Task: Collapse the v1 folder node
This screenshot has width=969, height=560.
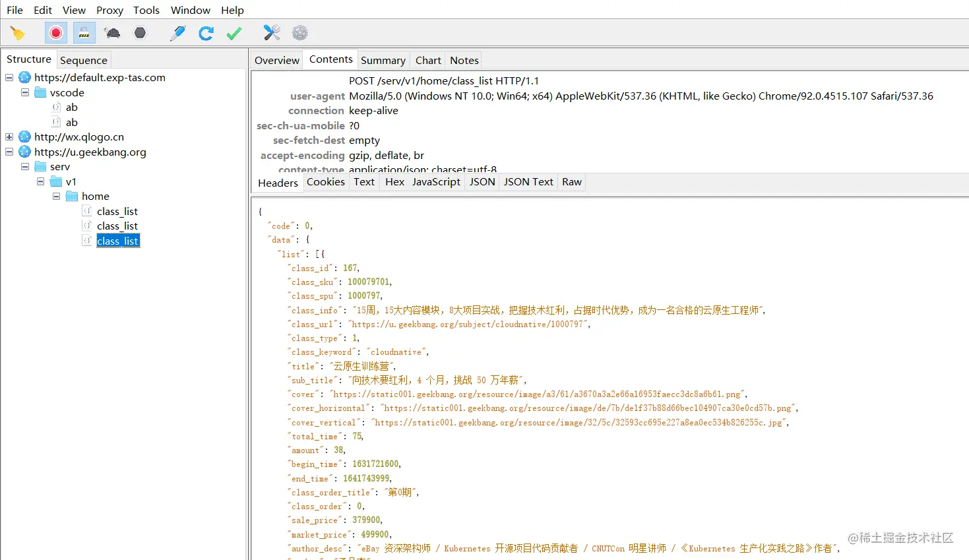Action: pos(41,181)
